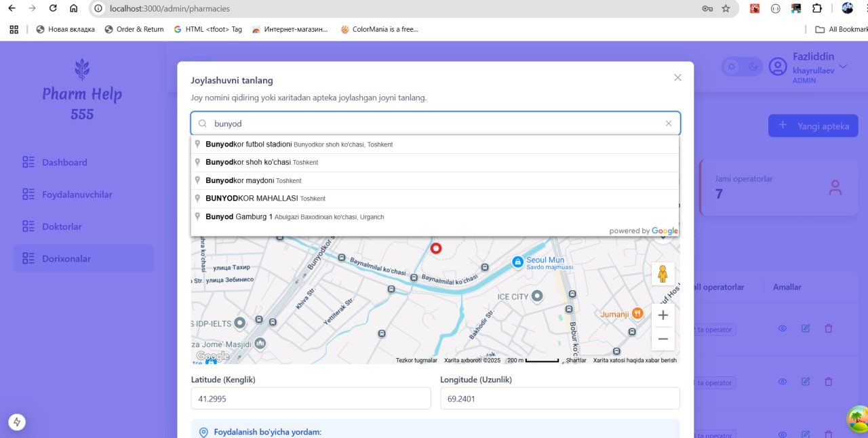Open Next.js dev tools lightning icon

click(18, 422)
